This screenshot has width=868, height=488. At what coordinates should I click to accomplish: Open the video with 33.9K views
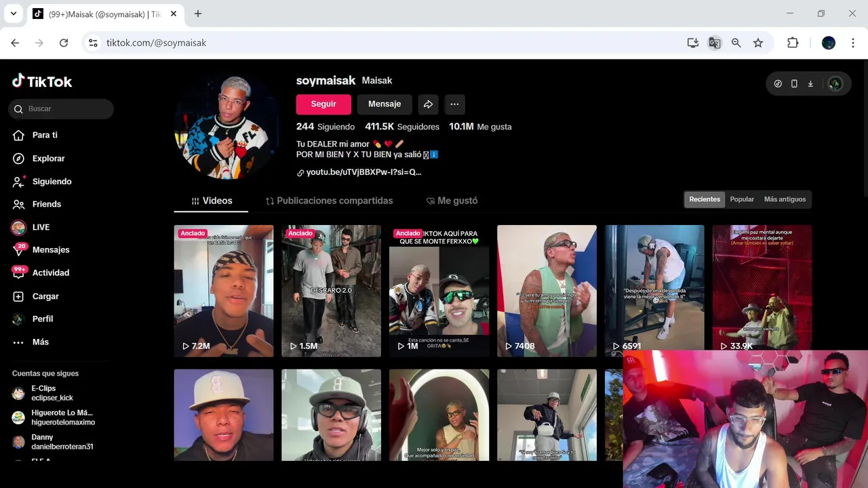tap(762, 287)
